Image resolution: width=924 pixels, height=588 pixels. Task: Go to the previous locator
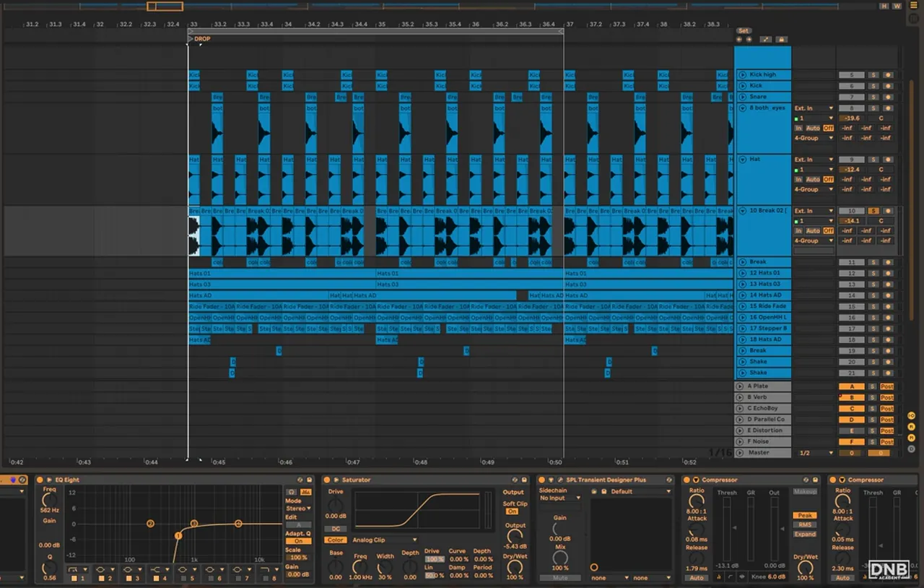pos(739,39)
